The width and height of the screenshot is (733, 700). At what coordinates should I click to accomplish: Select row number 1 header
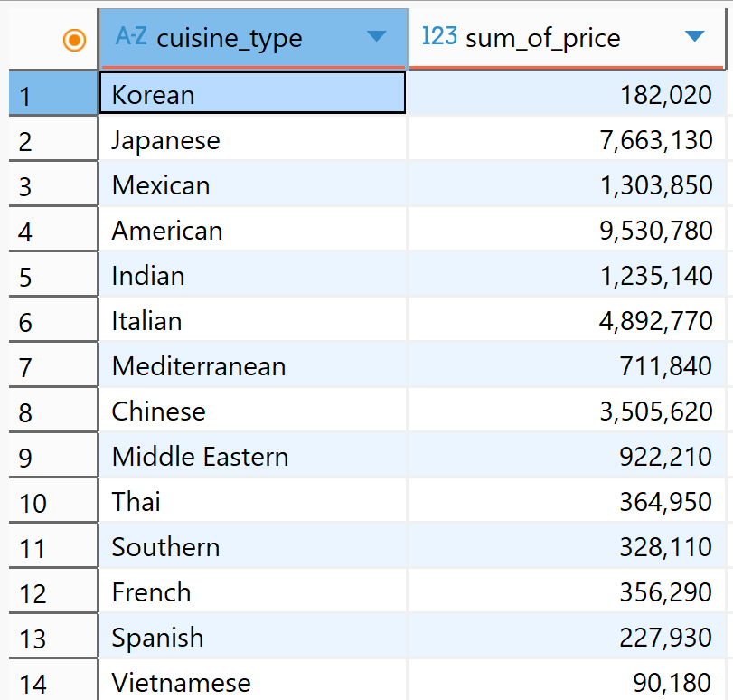pos(53,93)
